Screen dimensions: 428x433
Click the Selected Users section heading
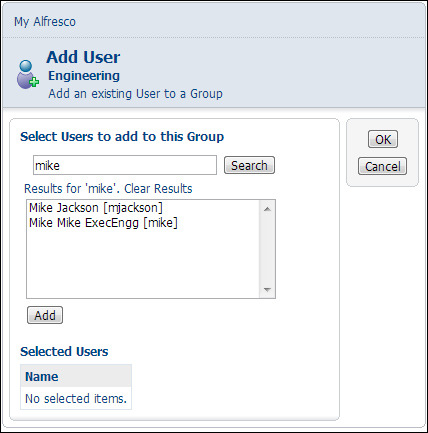[64, 351]
